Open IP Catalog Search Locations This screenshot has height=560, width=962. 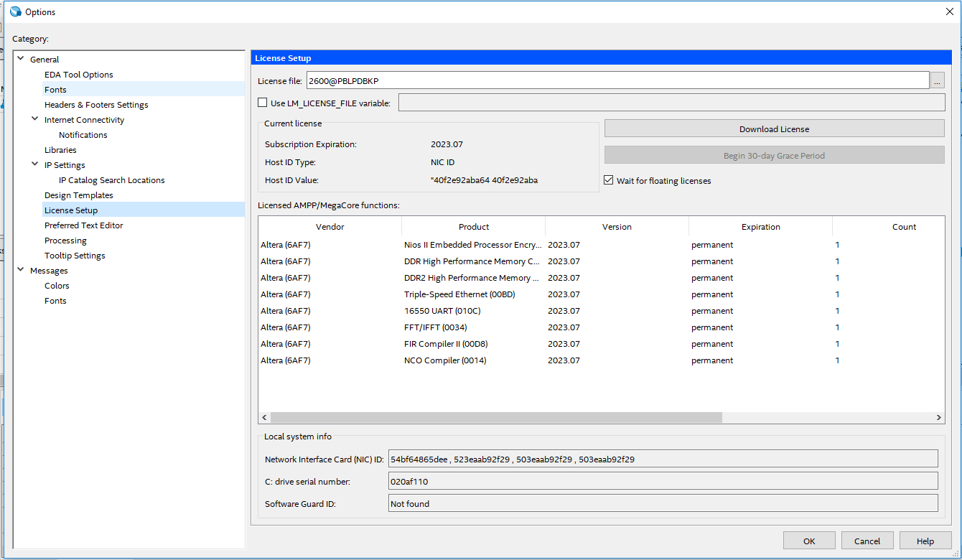112,180
